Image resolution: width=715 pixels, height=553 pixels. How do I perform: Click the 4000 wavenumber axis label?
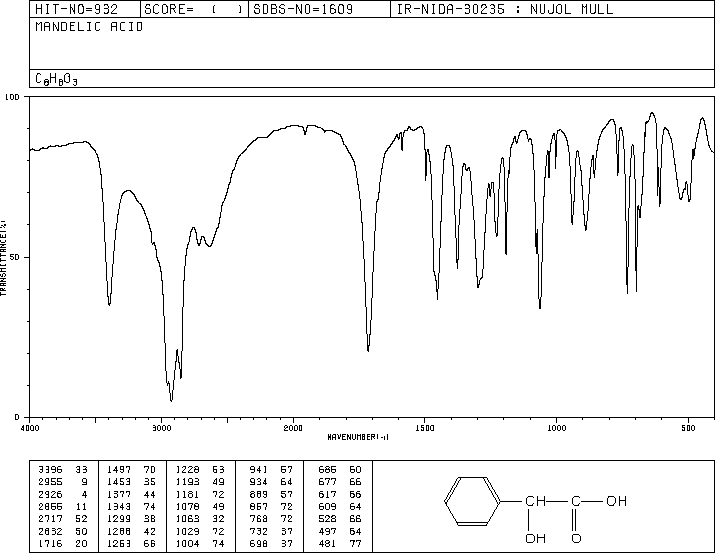30,428
